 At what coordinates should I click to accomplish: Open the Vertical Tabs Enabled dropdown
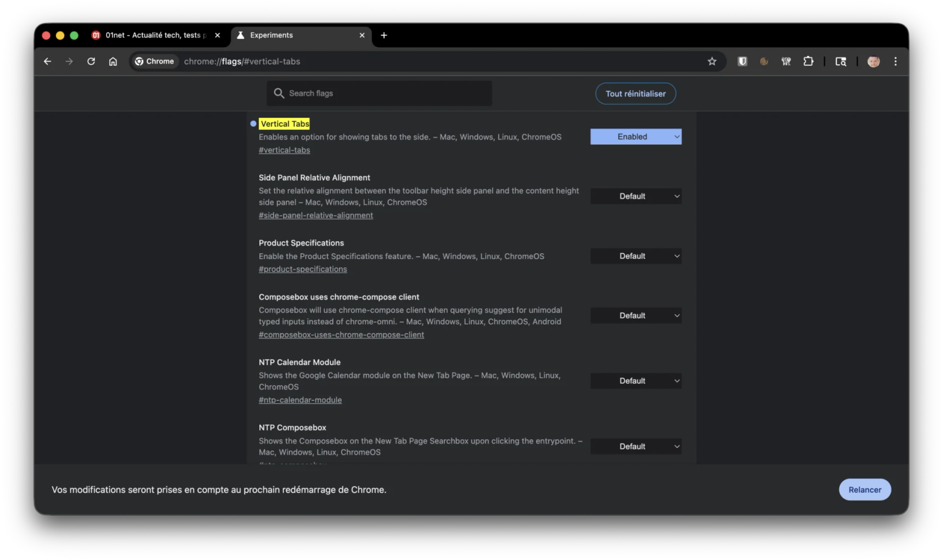click(x=636, y=137)
